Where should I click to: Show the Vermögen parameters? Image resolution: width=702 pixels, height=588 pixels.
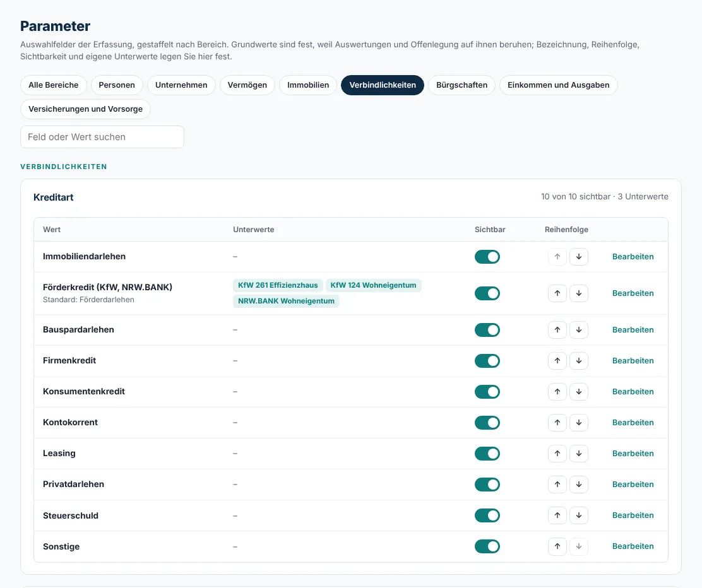(x=247, y=85)
